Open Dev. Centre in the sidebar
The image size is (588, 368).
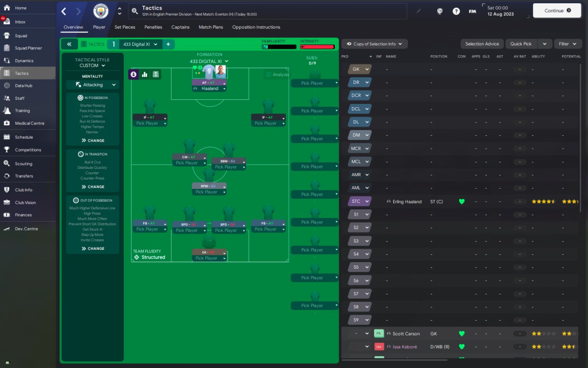click(x=26, y=229)
